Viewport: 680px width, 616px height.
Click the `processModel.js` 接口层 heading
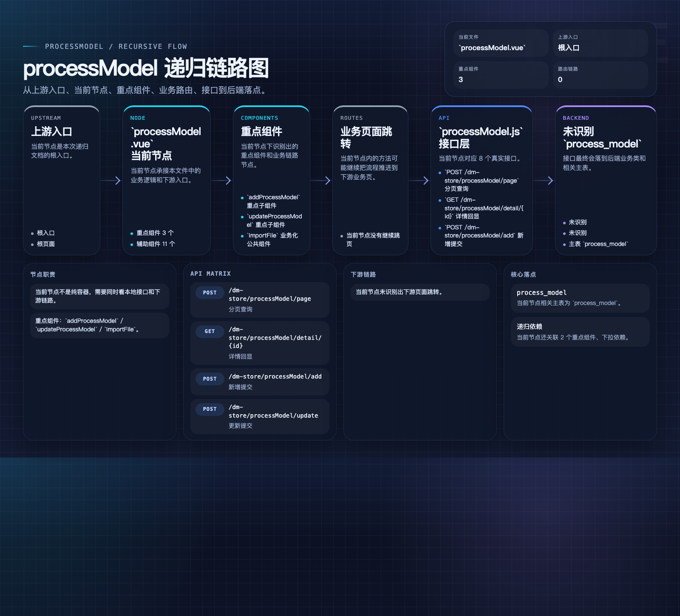pos(481,137)
